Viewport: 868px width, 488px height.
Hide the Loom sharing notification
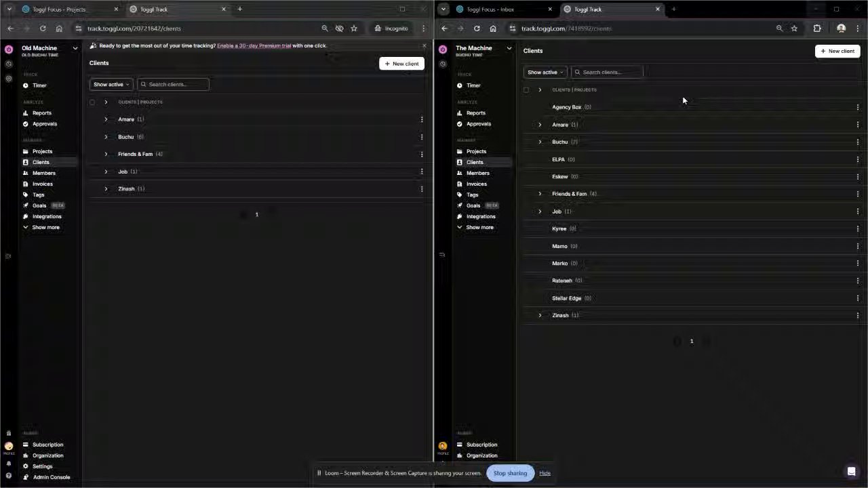pyautogui.click(x=545, y=473)
